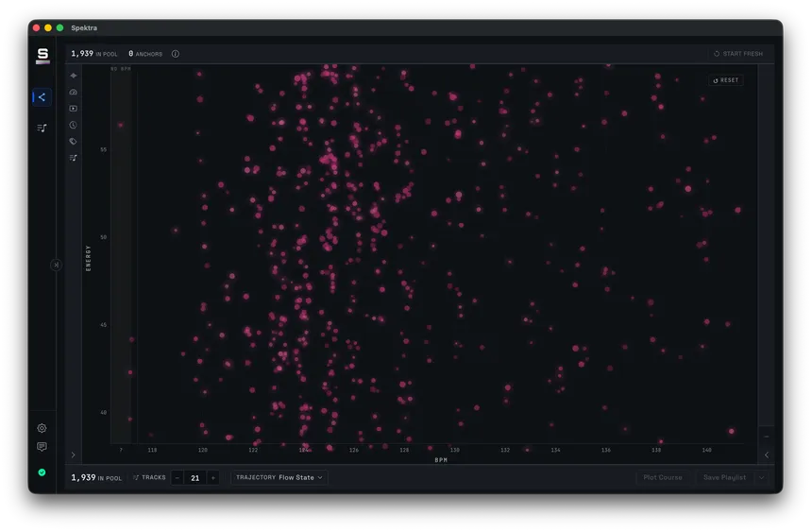
Task: Open Save Playlist options arrow
Action: coord(762,477)
